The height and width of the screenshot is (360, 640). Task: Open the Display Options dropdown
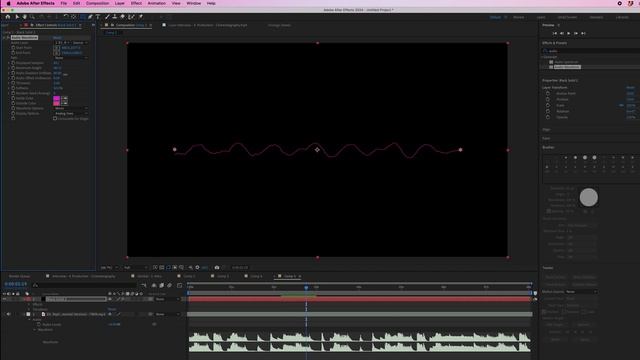tap(71, 113)
